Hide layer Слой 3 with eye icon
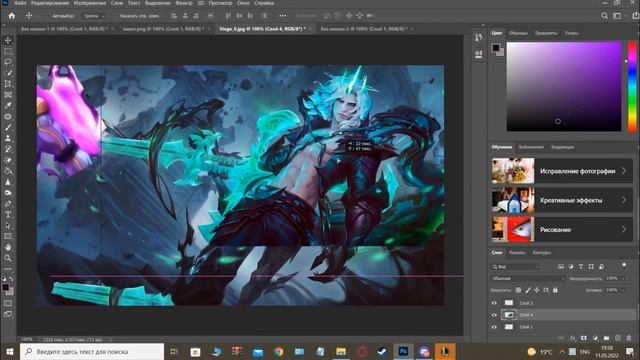Image resolution: width=640 pixels, height=360 pixels. 494,303
